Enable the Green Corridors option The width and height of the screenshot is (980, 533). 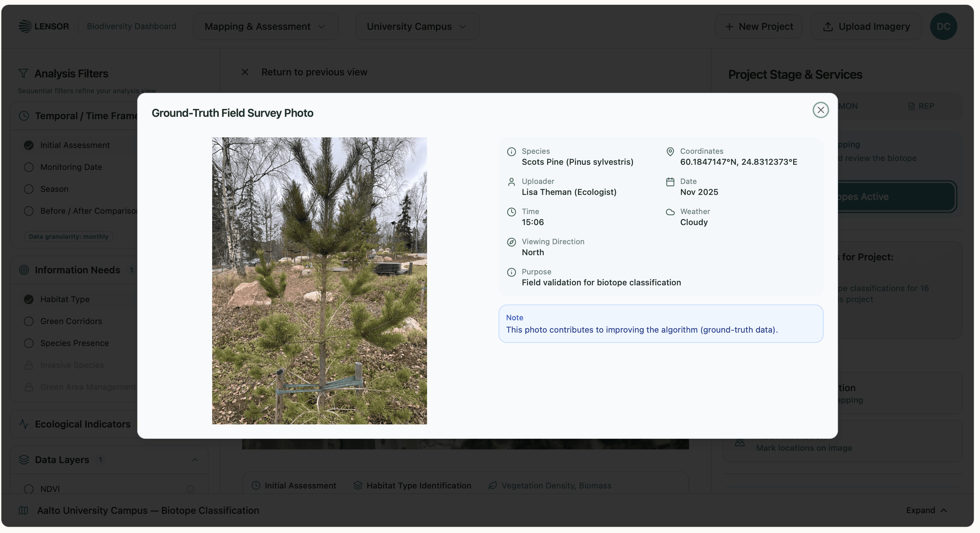[28, 321]
